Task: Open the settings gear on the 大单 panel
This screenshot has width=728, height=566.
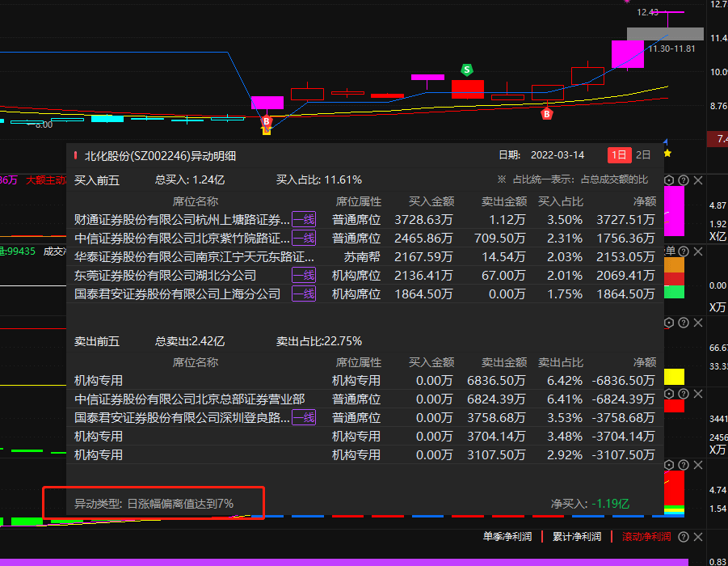Action: tap(669, 251)
